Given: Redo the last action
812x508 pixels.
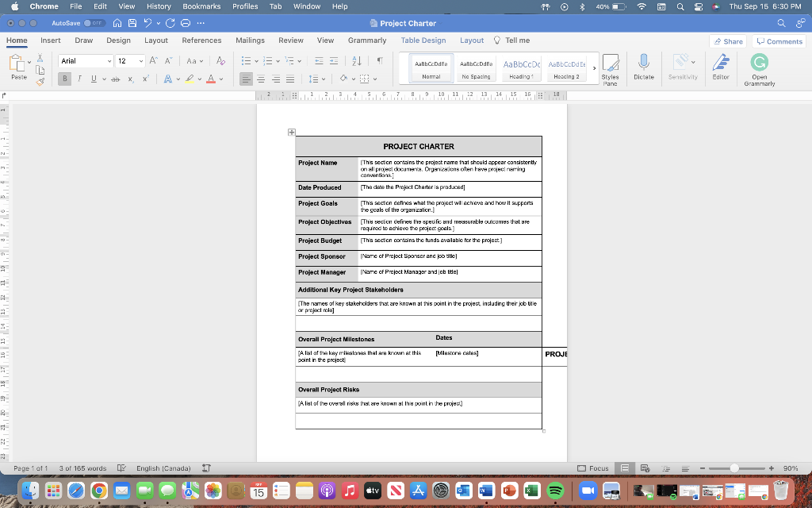Looking at the screenshot, I should [x=170, y=23].
